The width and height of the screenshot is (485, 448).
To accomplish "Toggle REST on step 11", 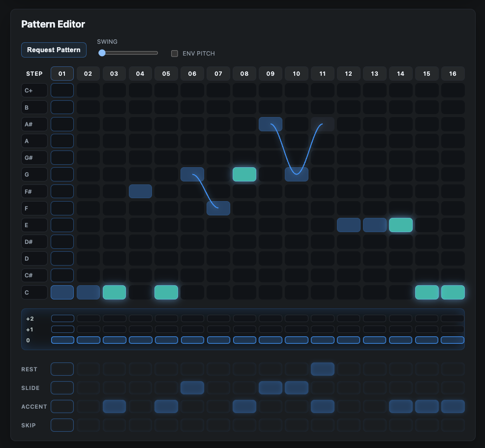I will tap(323, 369).
